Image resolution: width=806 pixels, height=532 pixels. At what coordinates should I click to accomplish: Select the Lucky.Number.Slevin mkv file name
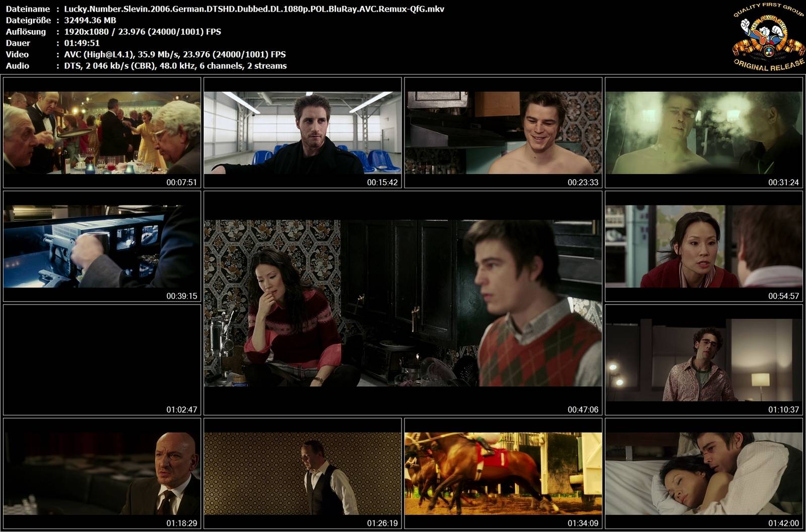click(x=254, y=9)
